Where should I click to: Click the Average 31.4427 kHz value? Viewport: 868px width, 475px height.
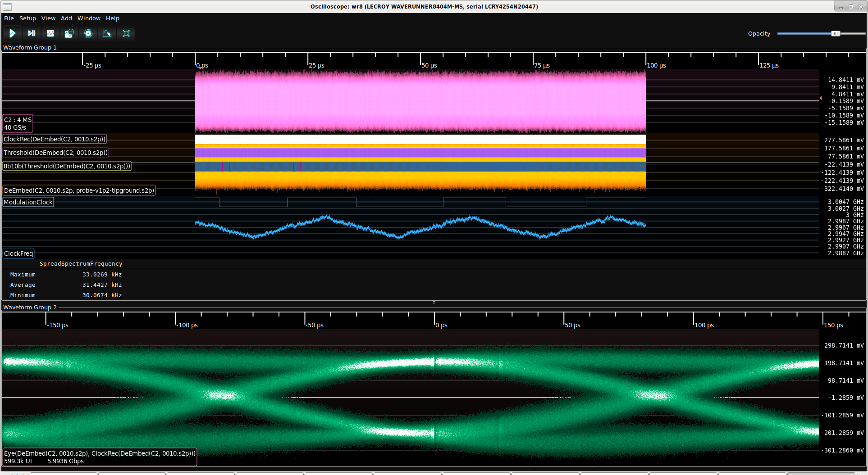(102, 285)
